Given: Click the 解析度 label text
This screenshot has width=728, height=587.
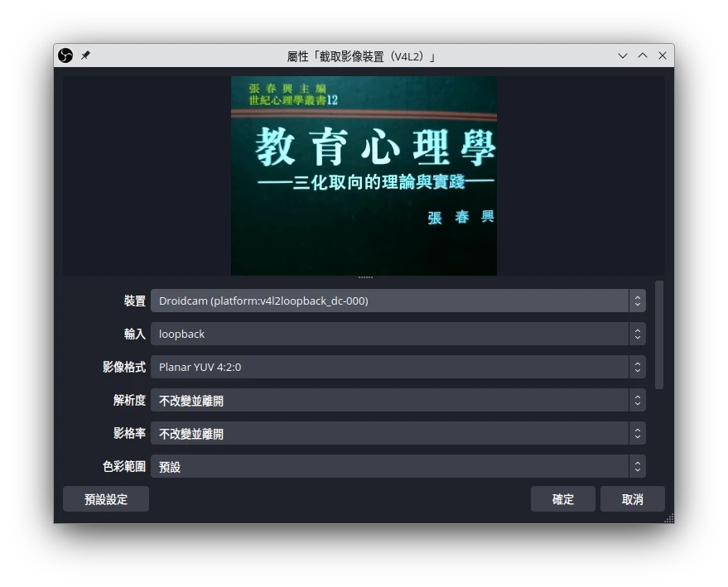Looking at the screenshot, I should click(x=129, y=400).
